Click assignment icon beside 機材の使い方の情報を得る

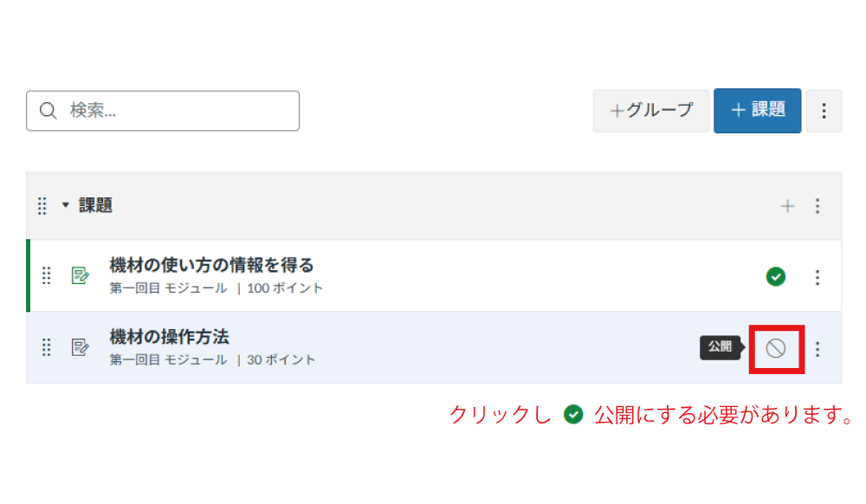80,276
